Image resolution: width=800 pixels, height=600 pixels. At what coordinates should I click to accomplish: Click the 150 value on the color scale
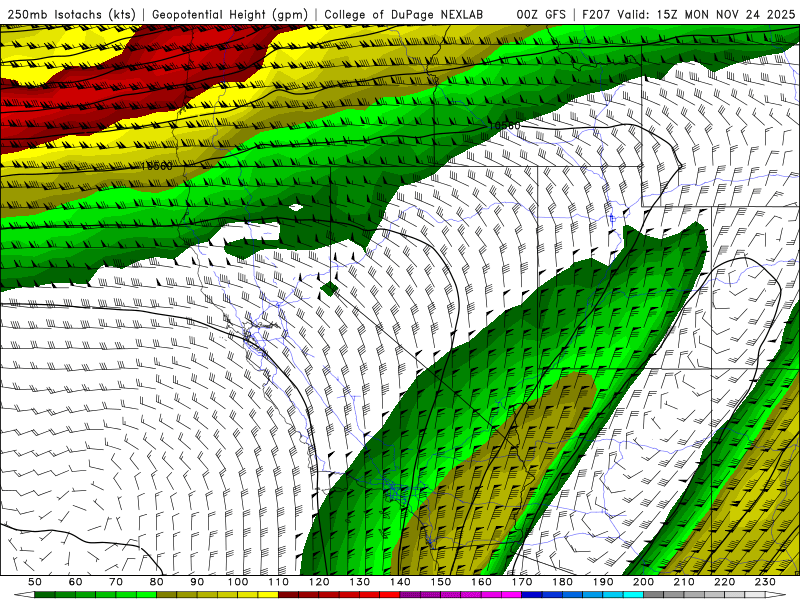coord(441,582)
